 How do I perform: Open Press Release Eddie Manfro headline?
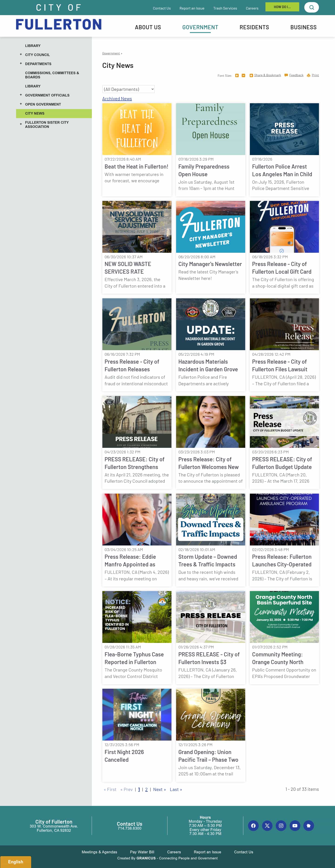pos(130,561)
